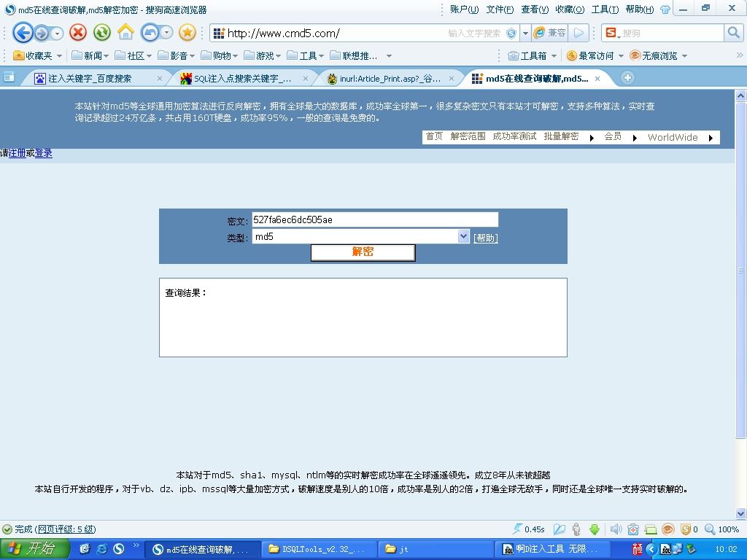
Task: Expand the 社区 bookmarks folder
Action: [133, 55]
